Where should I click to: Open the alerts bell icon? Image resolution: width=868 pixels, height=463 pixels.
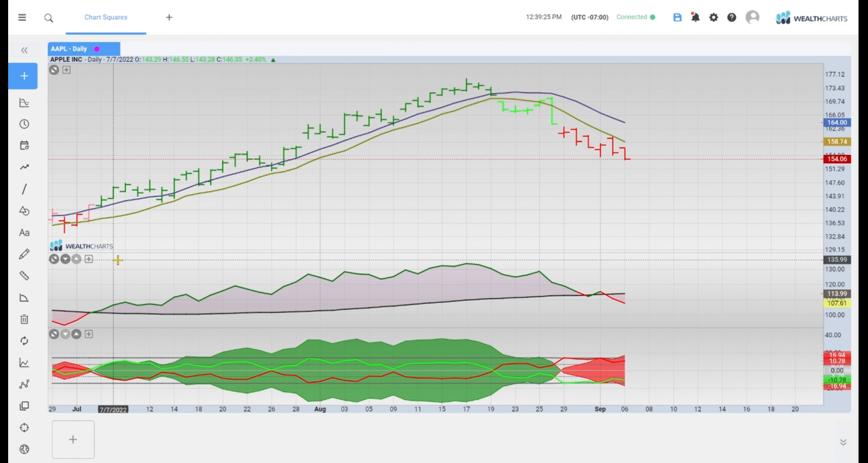[x=695, y=17]
